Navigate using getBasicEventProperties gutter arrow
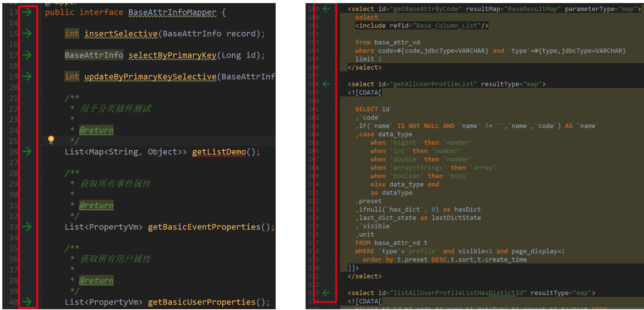 26,227
